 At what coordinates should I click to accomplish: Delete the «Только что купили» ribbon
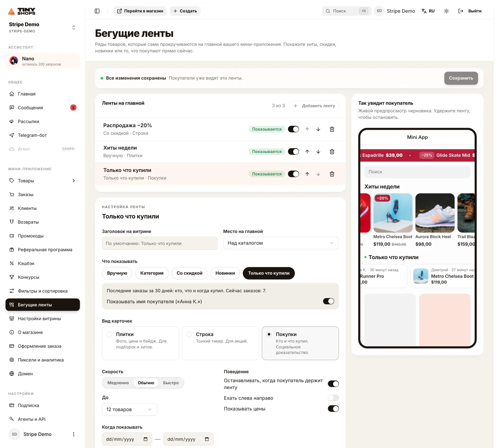332,174
